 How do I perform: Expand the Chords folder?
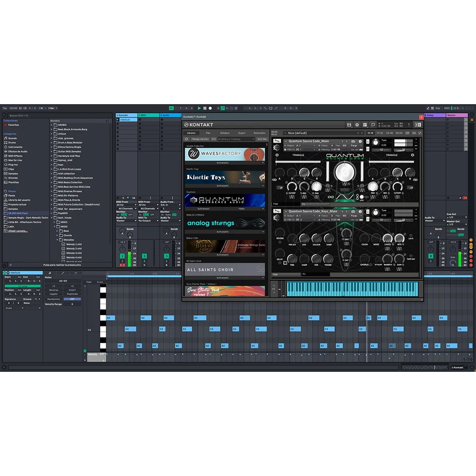coord(57,235)
